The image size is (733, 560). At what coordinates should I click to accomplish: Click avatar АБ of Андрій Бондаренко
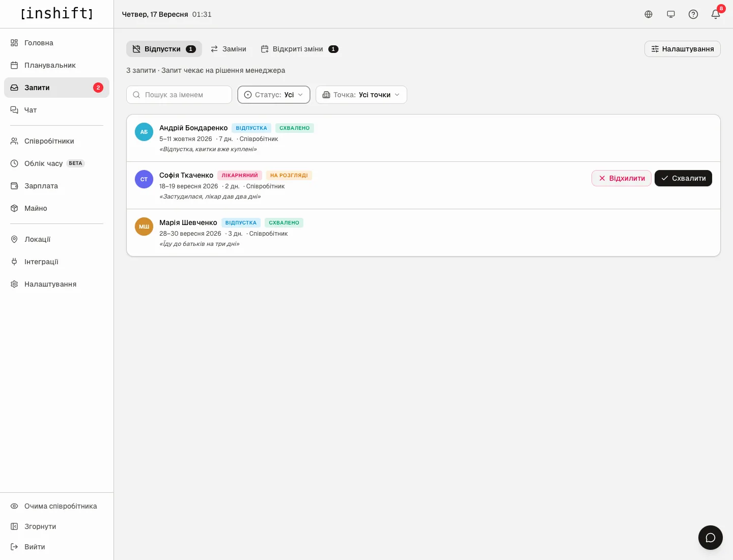tap(144, 132)
